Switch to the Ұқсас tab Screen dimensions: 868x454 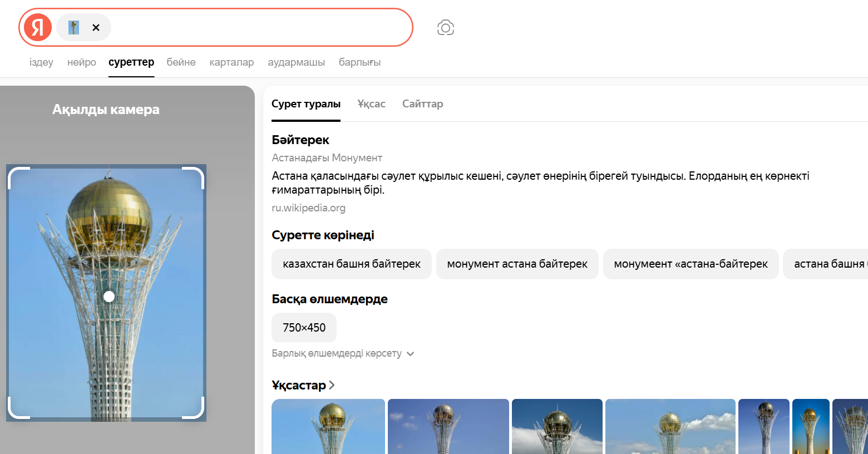click(371, 103)
